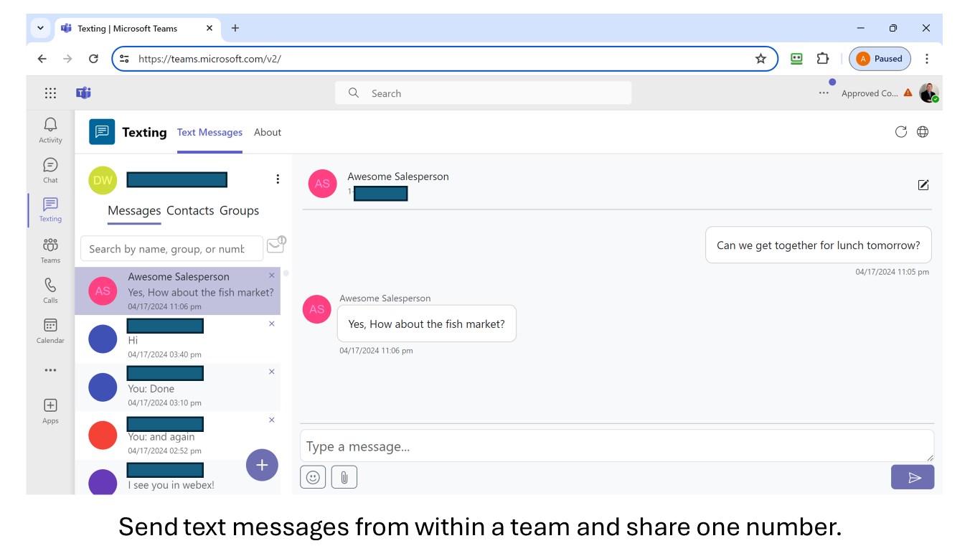Open Chat in the Teams sidebar
This screenshot has height=551, width=980.
[50, 170]
